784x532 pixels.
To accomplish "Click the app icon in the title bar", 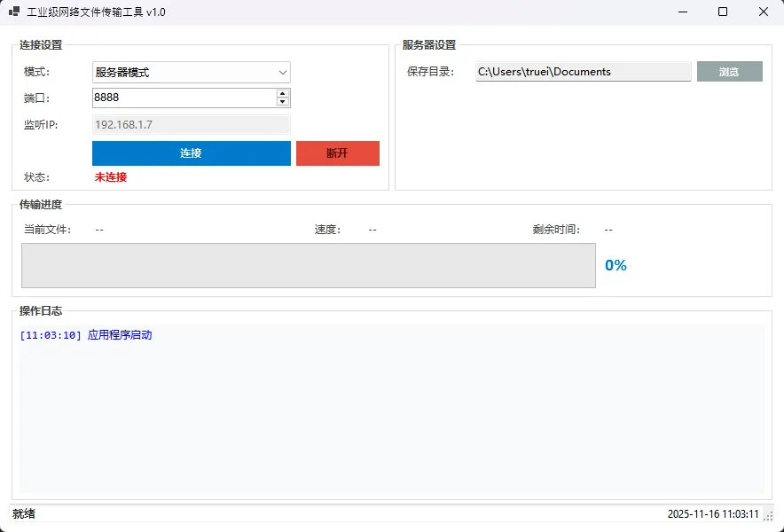I will (14, 12).
